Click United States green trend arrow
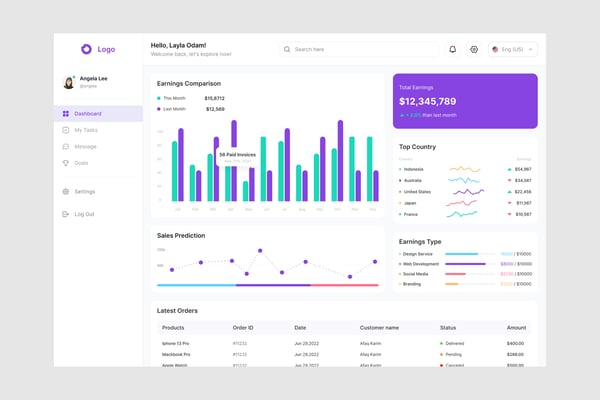 [x=509, y=192]
